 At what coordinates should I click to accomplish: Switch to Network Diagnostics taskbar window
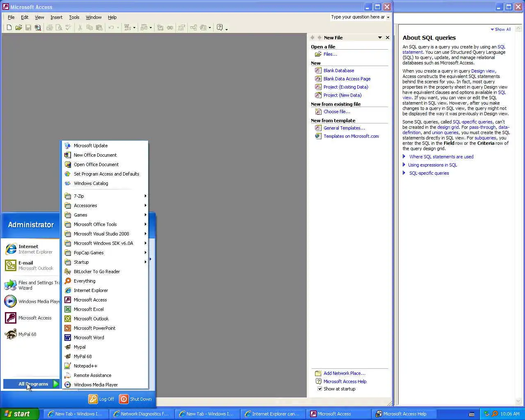point(141,414)
